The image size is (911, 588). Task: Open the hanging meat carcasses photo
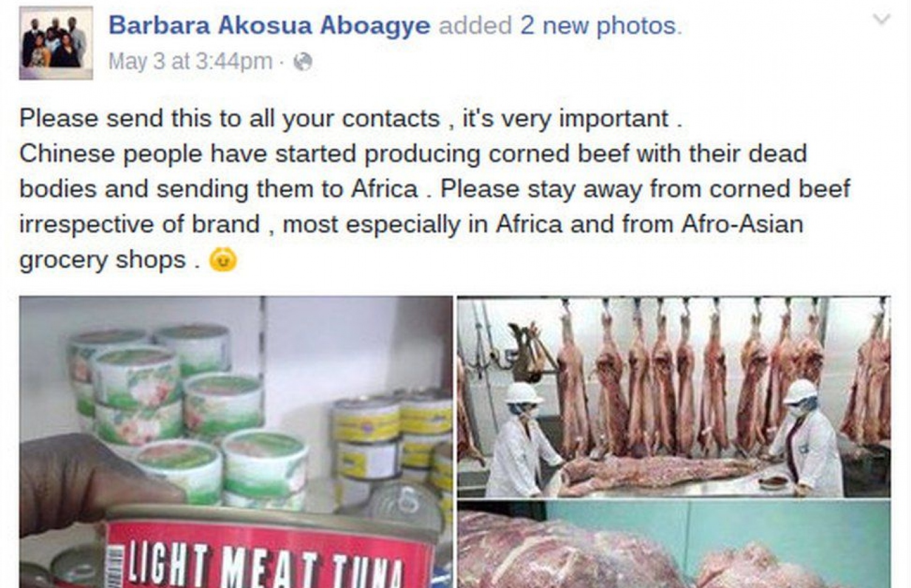(674, 397)
